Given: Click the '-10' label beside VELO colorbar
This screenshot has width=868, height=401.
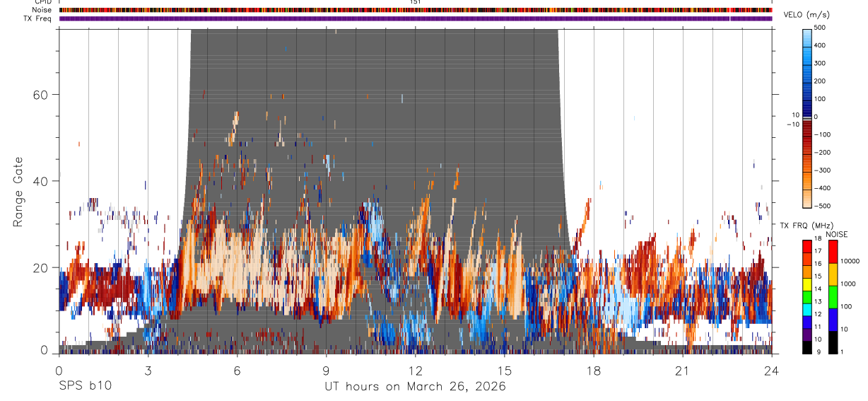Looking at the screenshot, I should [792, 124].
